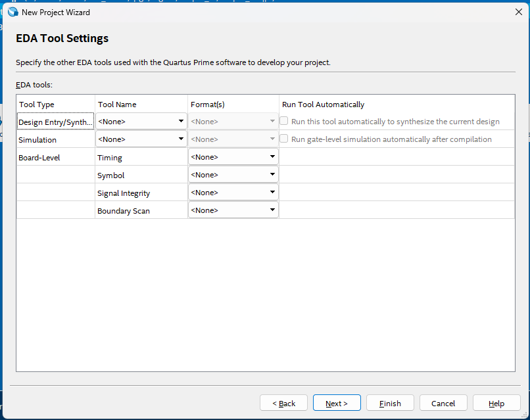Screen dimensions: 530x420
Task: Expand the Signal Integrity format dropdown
Action: pos(233,193)
